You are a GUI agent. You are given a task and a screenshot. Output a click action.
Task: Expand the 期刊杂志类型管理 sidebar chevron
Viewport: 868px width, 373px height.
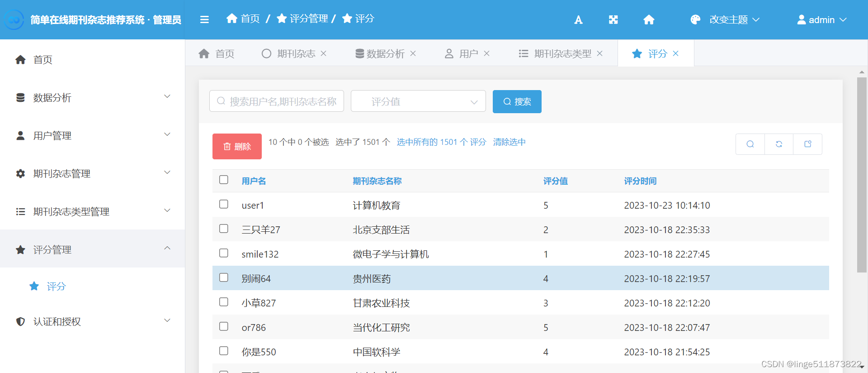167,210
